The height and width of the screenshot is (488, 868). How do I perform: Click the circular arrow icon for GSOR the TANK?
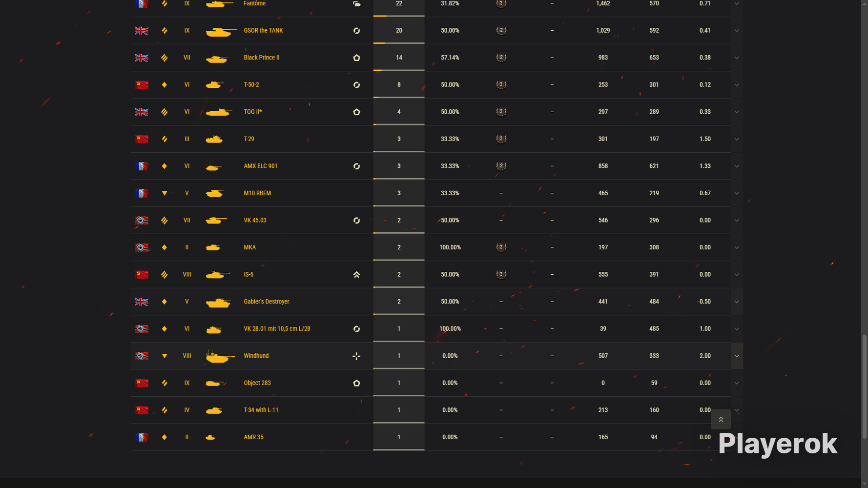pyautogui.click(x=356, y=31)
